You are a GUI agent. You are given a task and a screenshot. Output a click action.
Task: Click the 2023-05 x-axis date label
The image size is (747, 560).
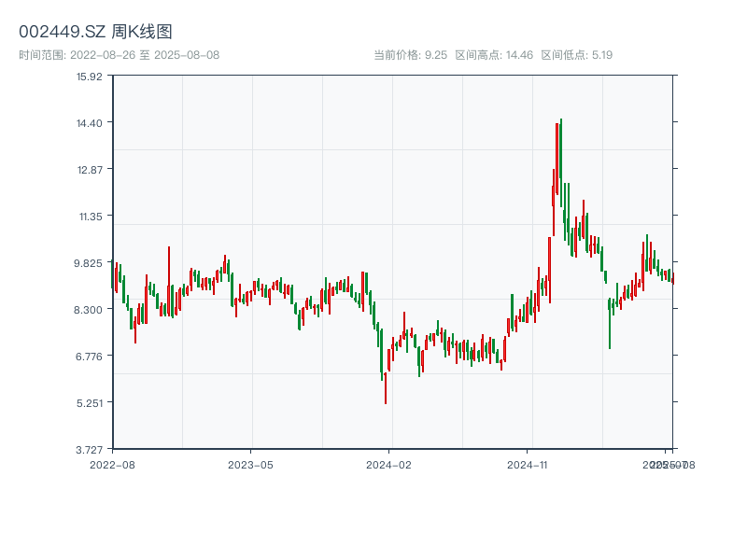[x=250, y=464]
